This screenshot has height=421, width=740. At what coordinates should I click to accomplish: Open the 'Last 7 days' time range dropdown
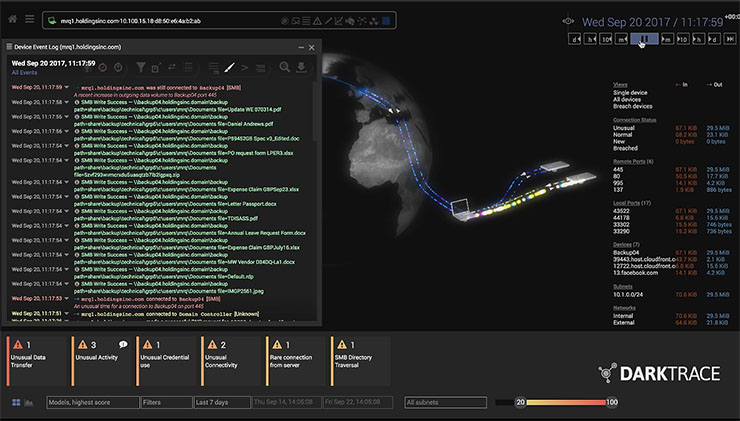[x=218, y=402]
